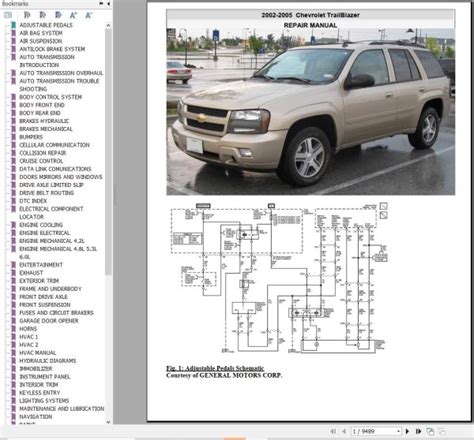Screen dimensions: 474x440
Task: Click the bookmarks options icon in toolbar
Action: coord(8,15)
